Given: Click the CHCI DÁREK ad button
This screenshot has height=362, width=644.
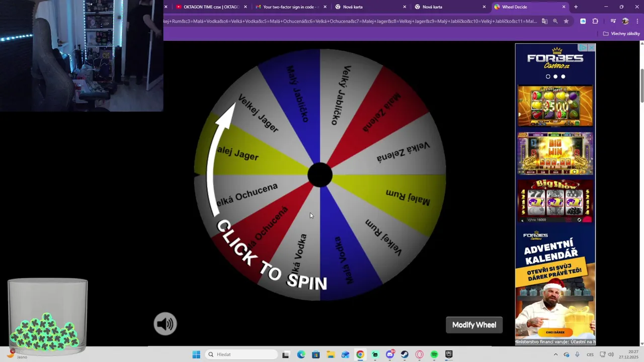Looking at the screenshot, I should tap(555, 332).
